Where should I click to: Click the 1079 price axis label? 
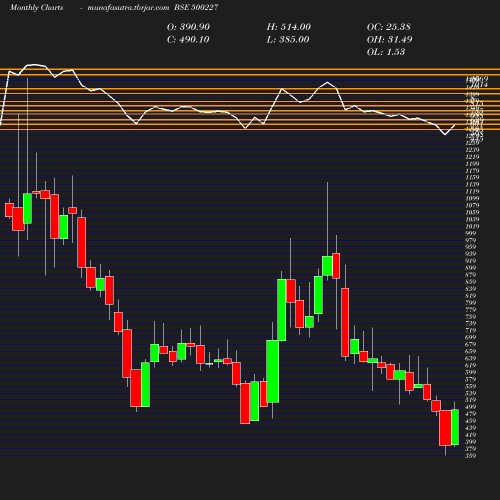472,205
